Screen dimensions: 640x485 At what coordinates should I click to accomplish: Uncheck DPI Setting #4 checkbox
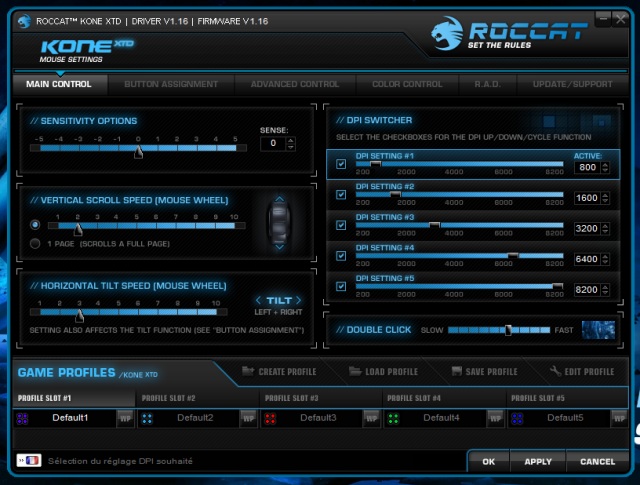(x=341, y=256)
